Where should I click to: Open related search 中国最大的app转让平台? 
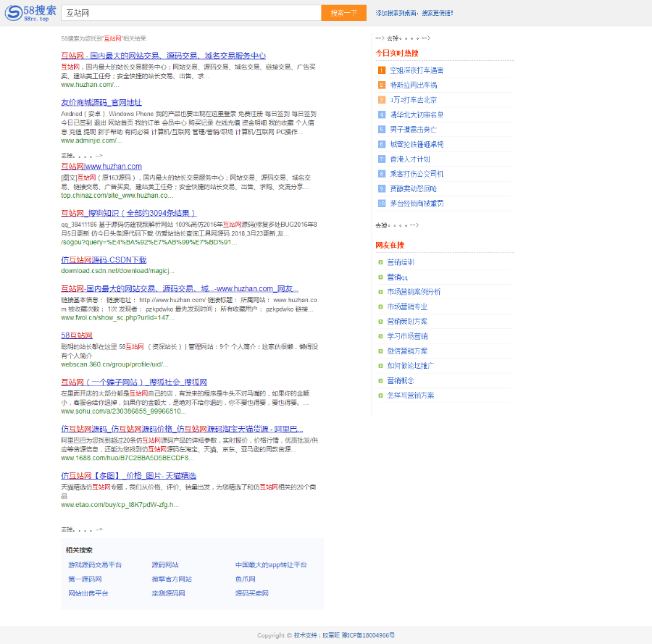coord(271,565)
